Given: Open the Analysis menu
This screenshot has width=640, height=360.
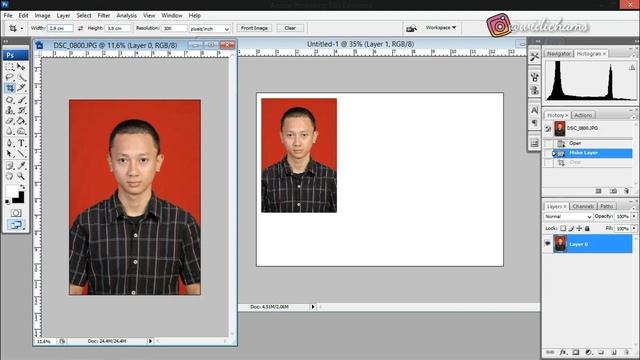Looking at the screenshot, I should pos(127,16).
